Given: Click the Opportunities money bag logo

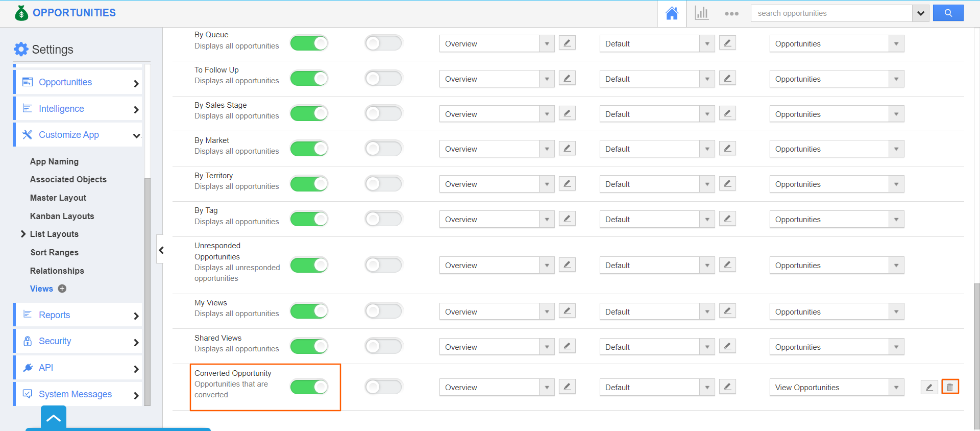Looking at the screenshot, I should click(21, 13).
